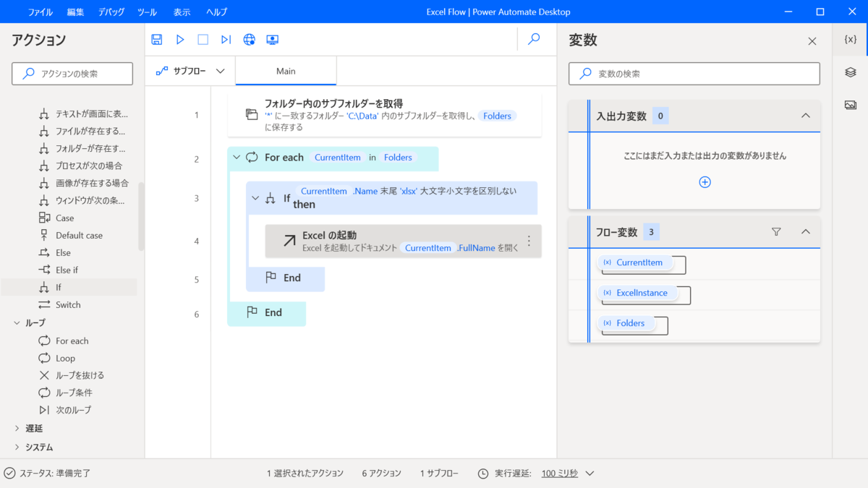868x488 pixels.
Task: Select the テキストが画面に表... action
Action: [83, 114]
